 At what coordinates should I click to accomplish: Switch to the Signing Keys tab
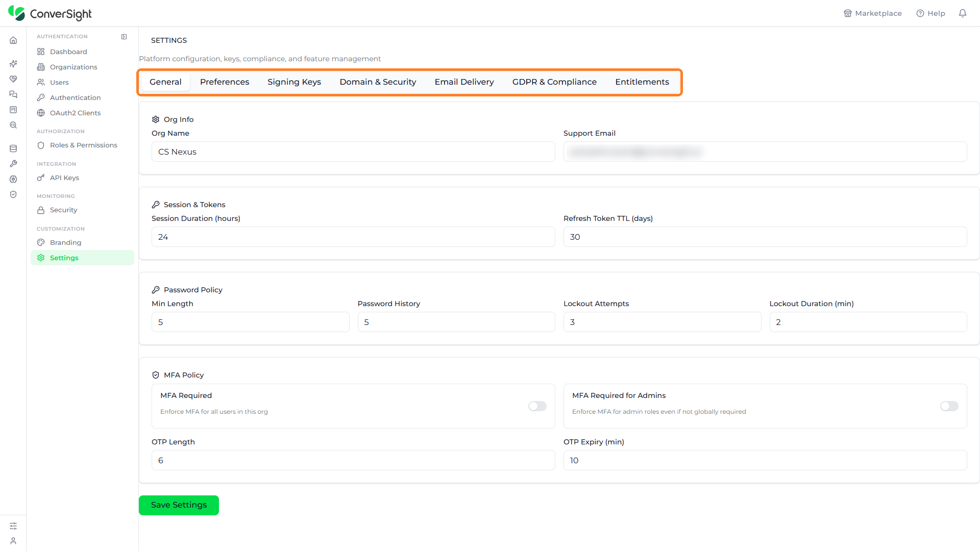[294, 82]
